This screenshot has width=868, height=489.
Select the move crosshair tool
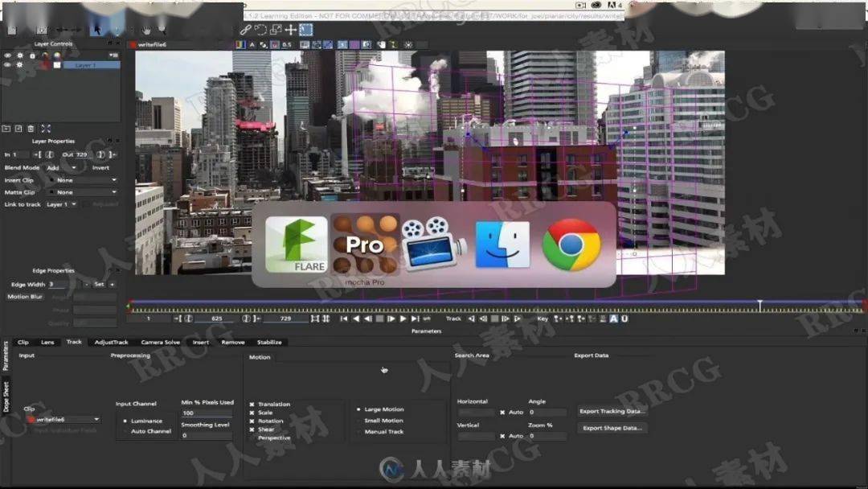[x=291, y=30]
